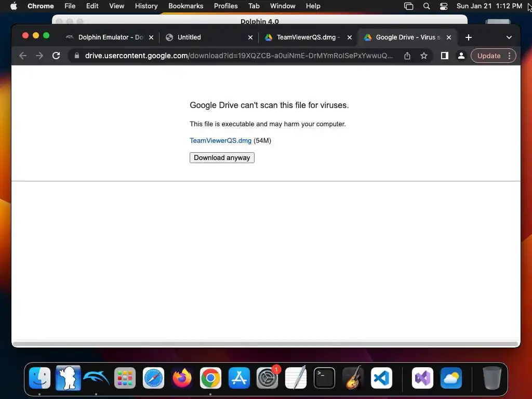
Task: Expand the tab search chevron
Action: [x=509, y=37]
